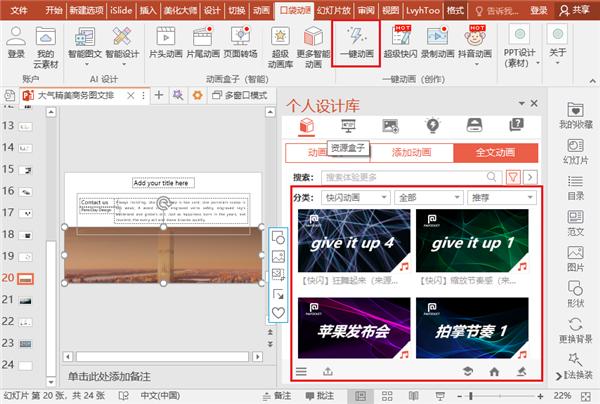This screenshot has width=600, height=404.
Task: Switch to the 设计 ribbon tab
Action: click(x=212, y=10)
